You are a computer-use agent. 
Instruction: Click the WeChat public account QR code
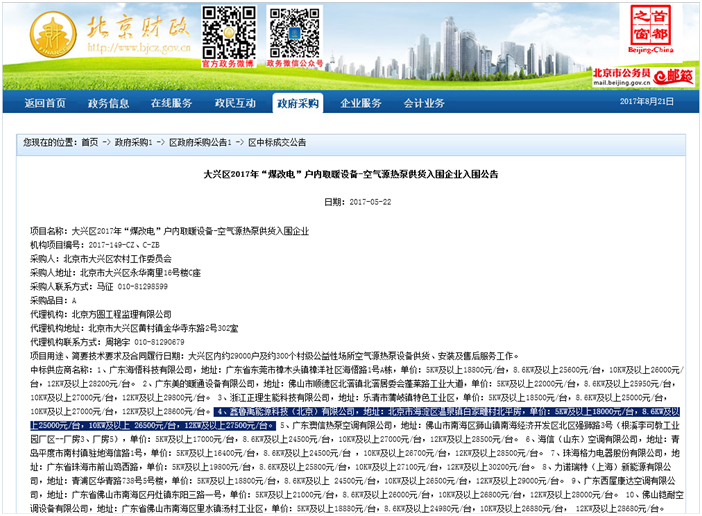pos(294,32)
